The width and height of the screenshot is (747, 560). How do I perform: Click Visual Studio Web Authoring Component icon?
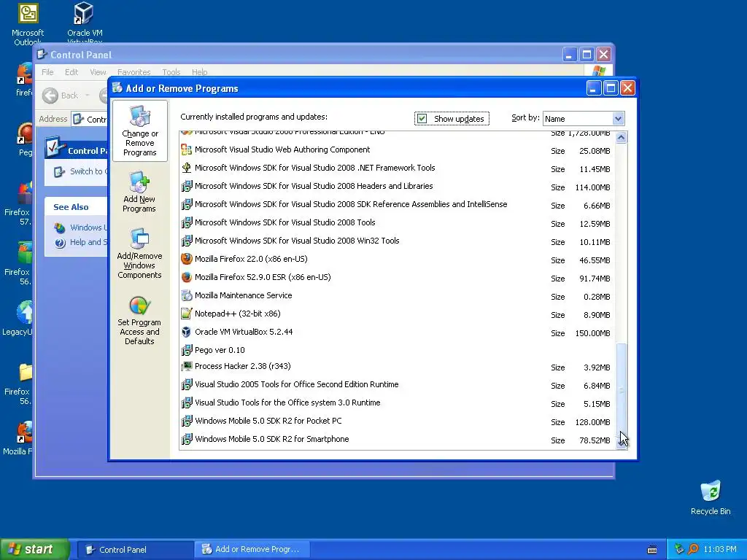click(x=186, y=149)
